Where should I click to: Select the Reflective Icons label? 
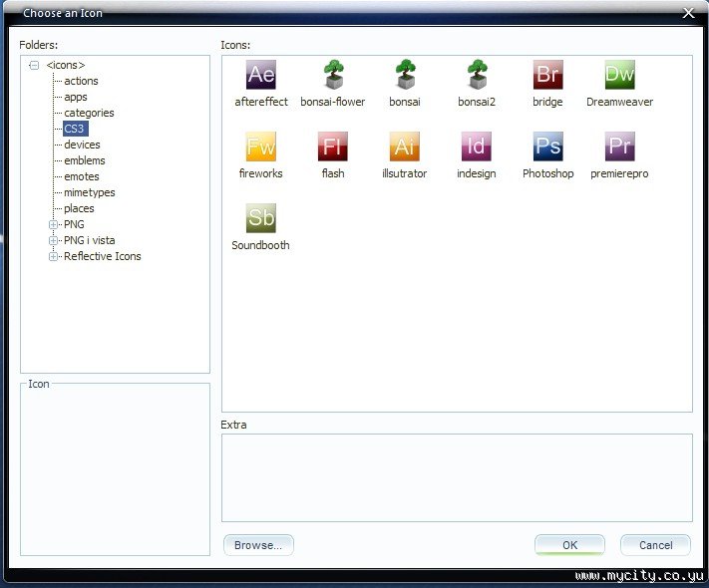pos(103,256)
